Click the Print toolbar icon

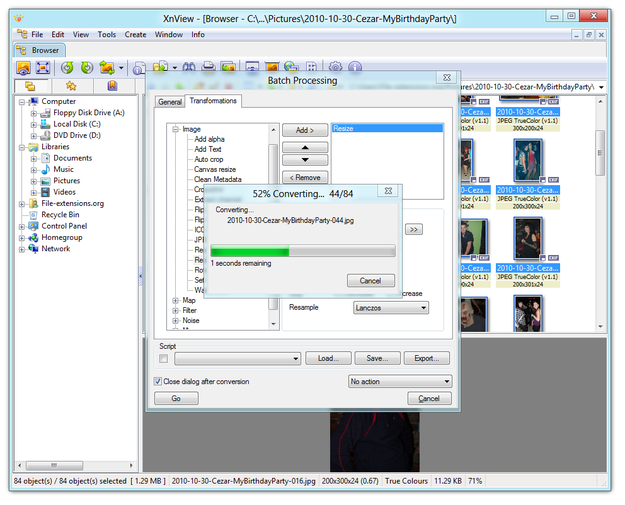208,67
